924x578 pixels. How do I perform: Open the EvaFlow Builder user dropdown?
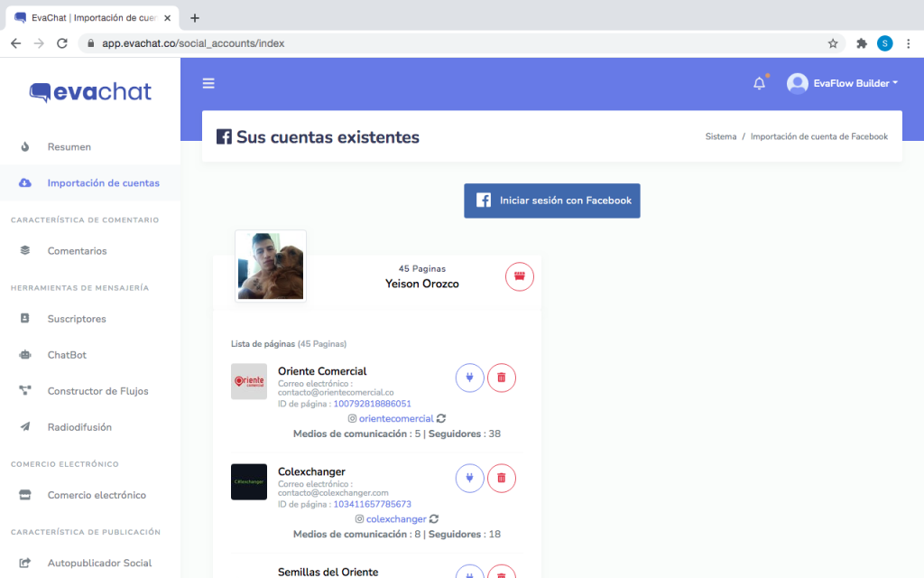[x=843, y=83]
